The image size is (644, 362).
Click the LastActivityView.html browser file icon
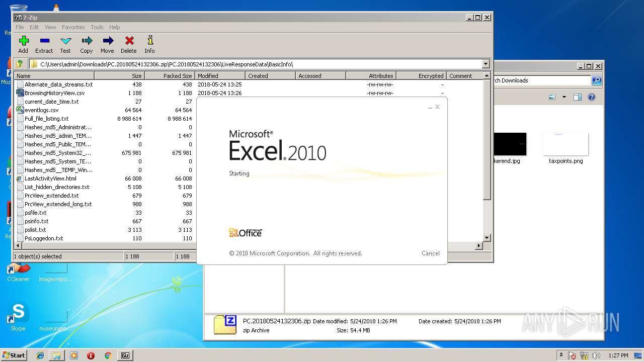click(20, 178)
